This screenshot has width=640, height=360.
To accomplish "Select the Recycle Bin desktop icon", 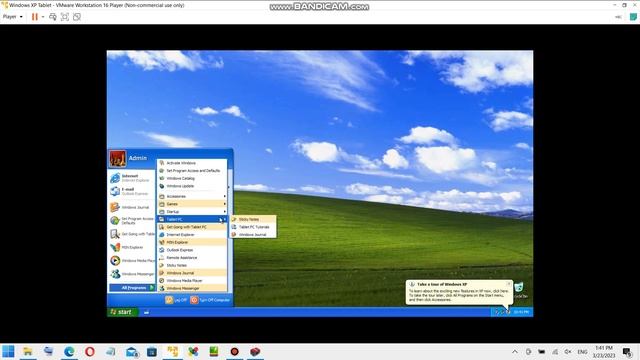I will pyautogui.click(x=520, y=290).
